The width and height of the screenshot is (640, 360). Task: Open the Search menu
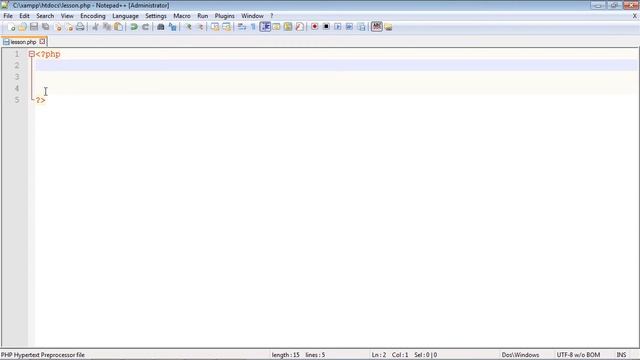(45, 16)
